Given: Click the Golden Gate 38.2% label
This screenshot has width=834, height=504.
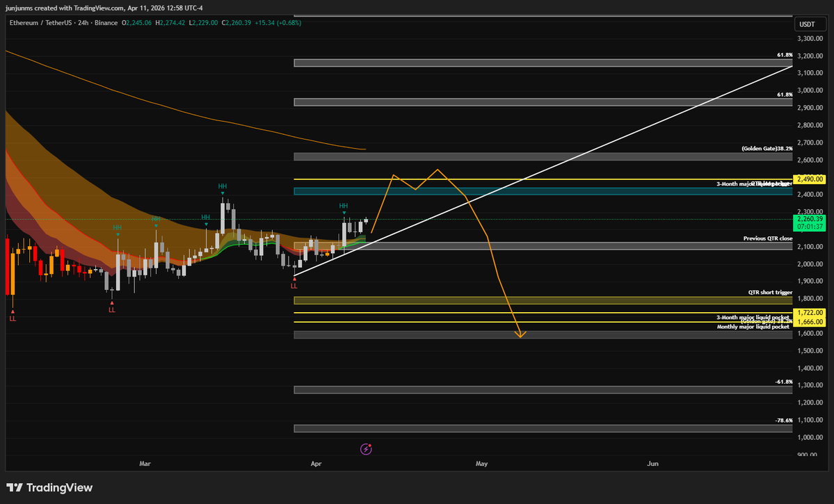Looking at the screenshot, I should [767, 149].
